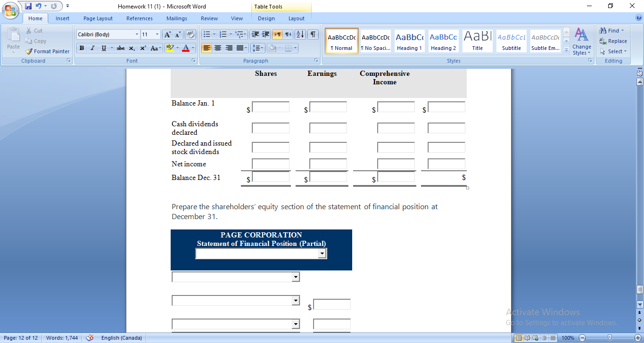The height and width of the screenshot is (343, 644).
Task: Toggle left-to-right text direction
Action: click(277, 34)
